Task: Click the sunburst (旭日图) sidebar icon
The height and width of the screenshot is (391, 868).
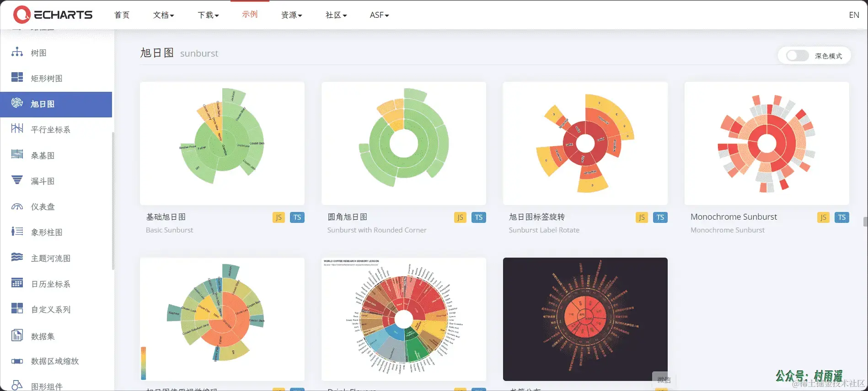Action: (x=17, y=103)
